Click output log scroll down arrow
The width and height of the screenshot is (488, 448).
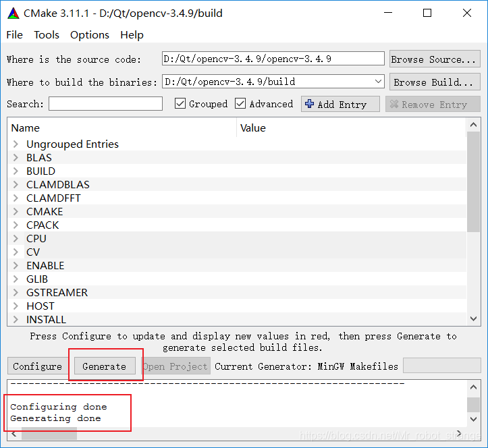pyautogui.click(x=474, y=419)
